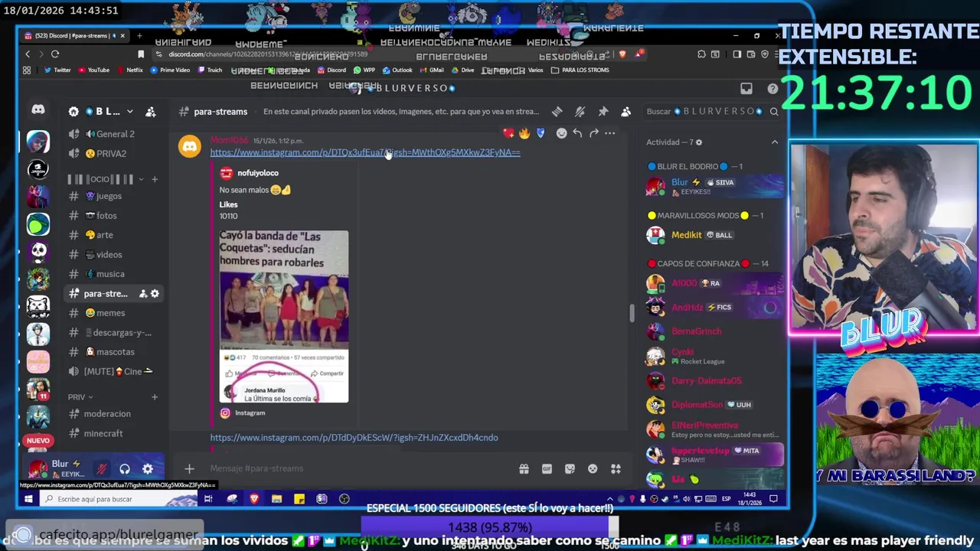Open the pinned messages pin icon

point(603,112)
